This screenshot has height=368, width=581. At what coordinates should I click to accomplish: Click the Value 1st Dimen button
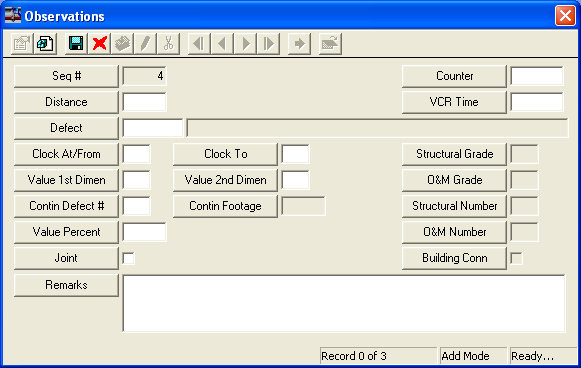[x=66, y=180]
